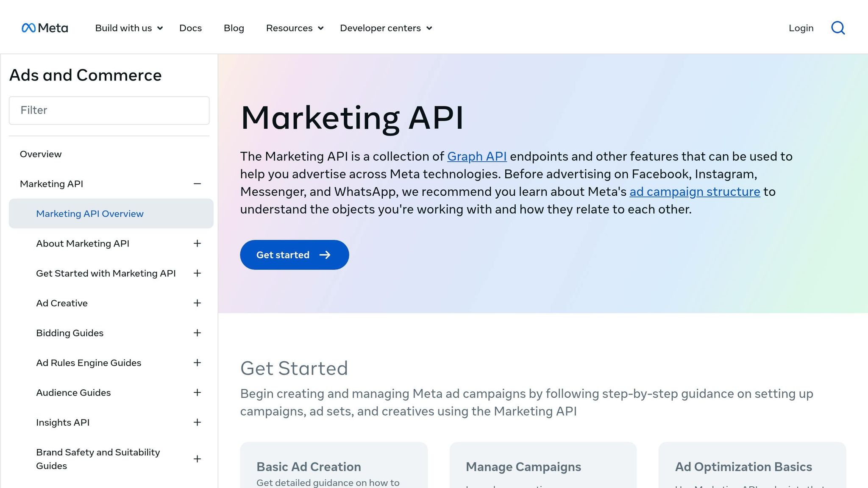Expand the Insights API section
This screenshot has height=488, width=868.
pyautogui.click(x=197, y=422)
